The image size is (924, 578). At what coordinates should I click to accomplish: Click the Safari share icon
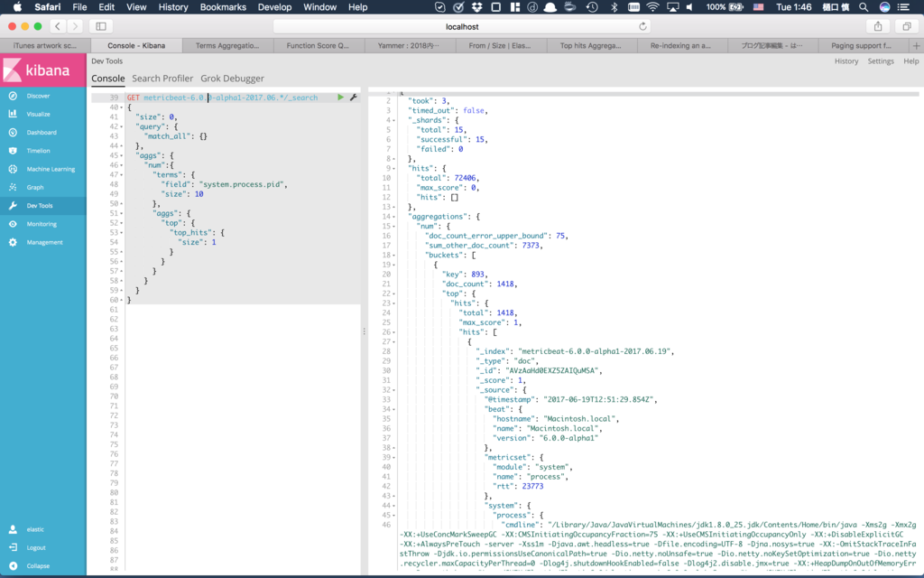click(x=878, y=26)
